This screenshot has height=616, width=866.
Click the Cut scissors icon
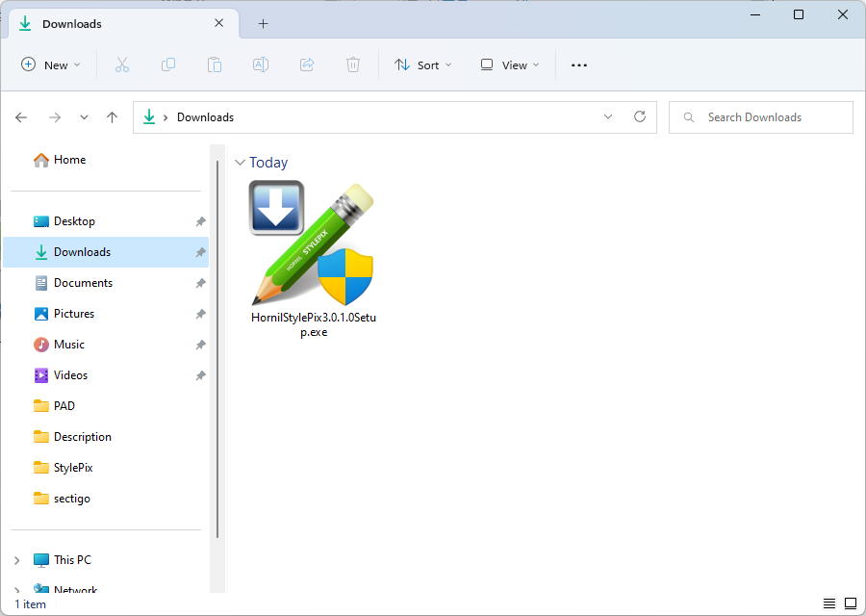pos(122,65)
